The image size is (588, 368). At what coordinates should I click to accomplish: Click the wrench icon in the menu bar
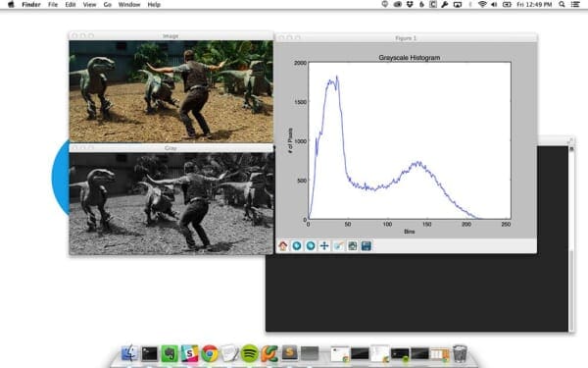click(x=445, y=5)
